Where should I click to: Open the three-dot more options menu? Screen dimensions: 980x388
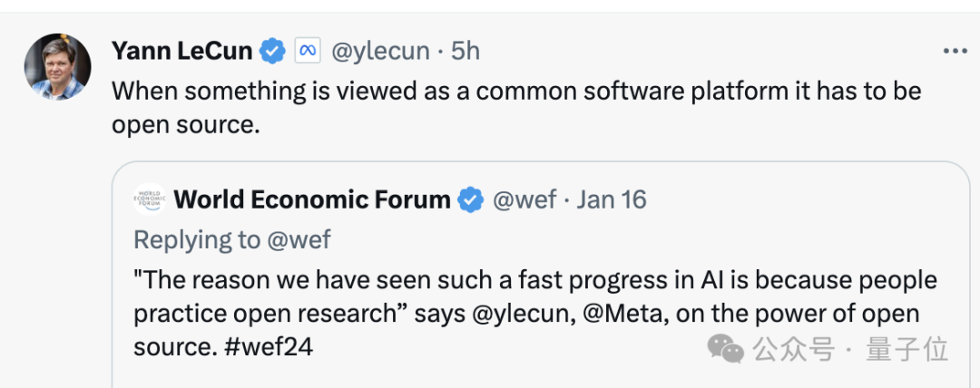[955, 51]
